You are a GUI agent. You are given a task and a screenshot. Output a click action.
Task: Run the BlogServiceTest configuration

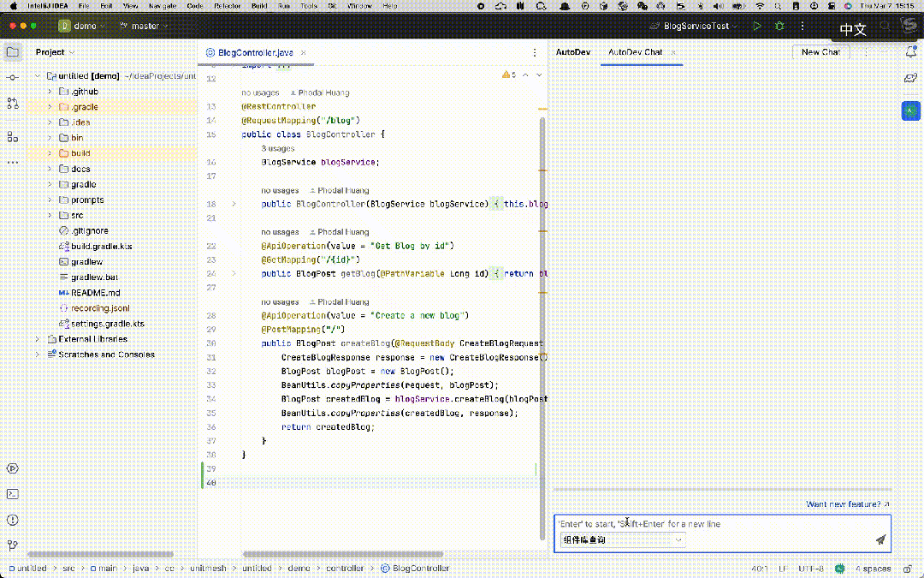756,26
